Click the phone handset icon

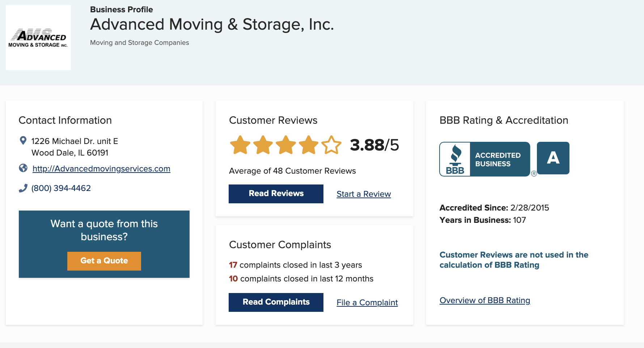23,188
